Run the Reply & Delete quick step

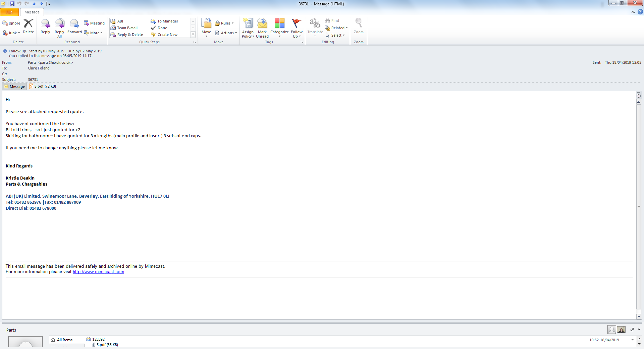(x=129, y=35)
